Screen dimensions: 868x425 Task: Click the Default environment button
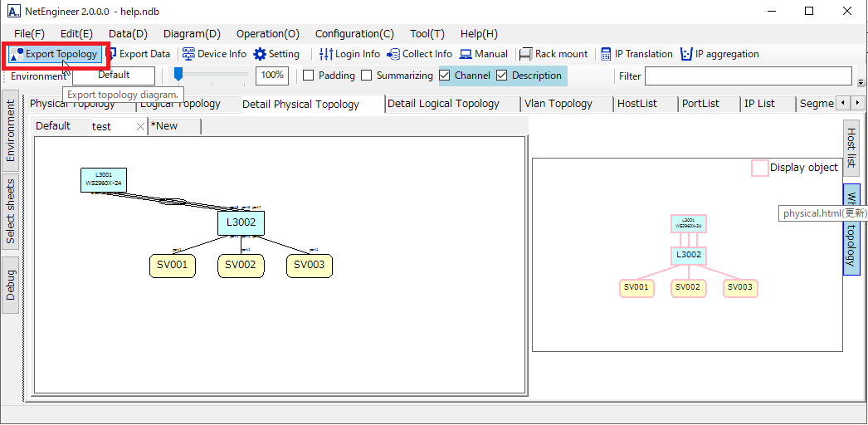114,76
